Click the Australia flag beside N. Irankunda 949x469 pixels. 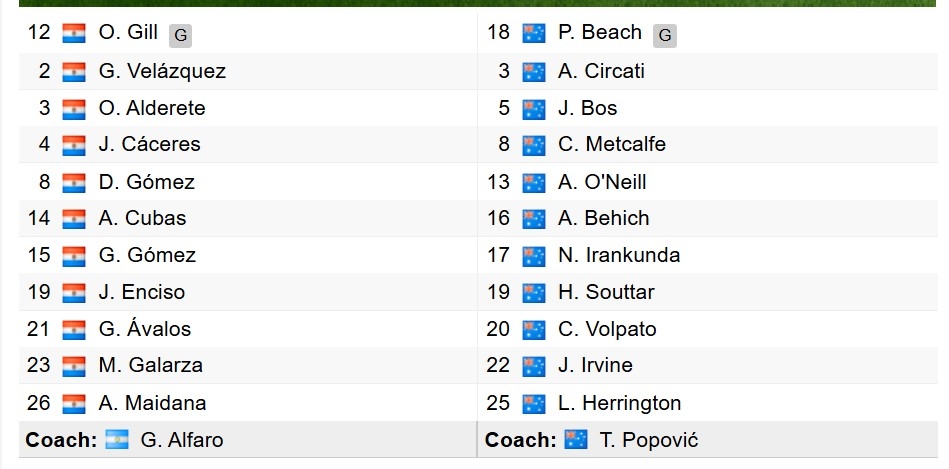click(x=534, y=256)
